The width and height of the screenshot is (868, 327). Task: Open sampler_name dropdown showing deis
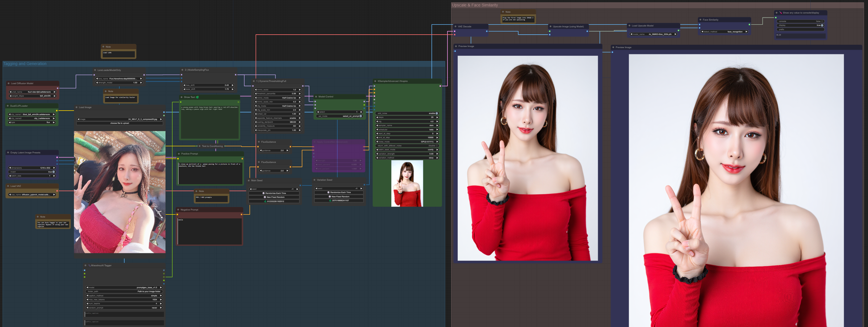point(407,126)
